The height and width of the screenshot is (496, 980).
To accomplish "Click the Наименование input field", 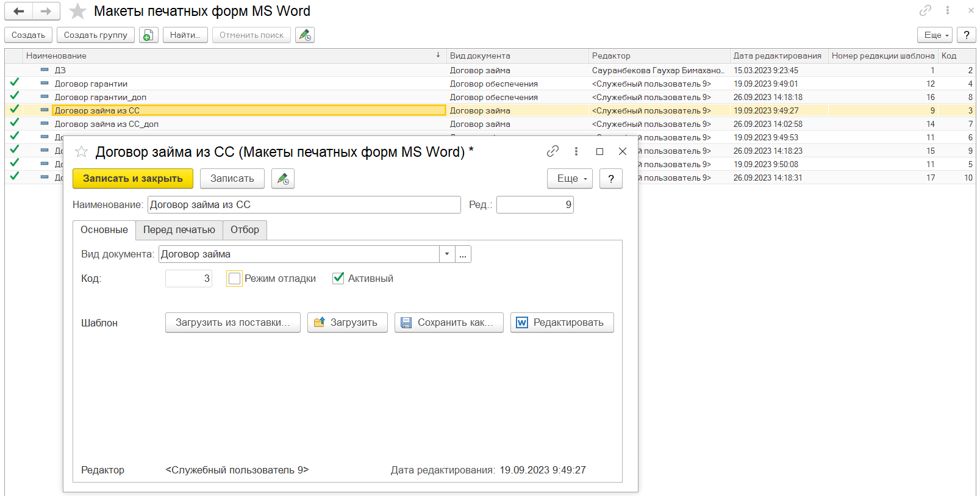I will tap(304, 205).
